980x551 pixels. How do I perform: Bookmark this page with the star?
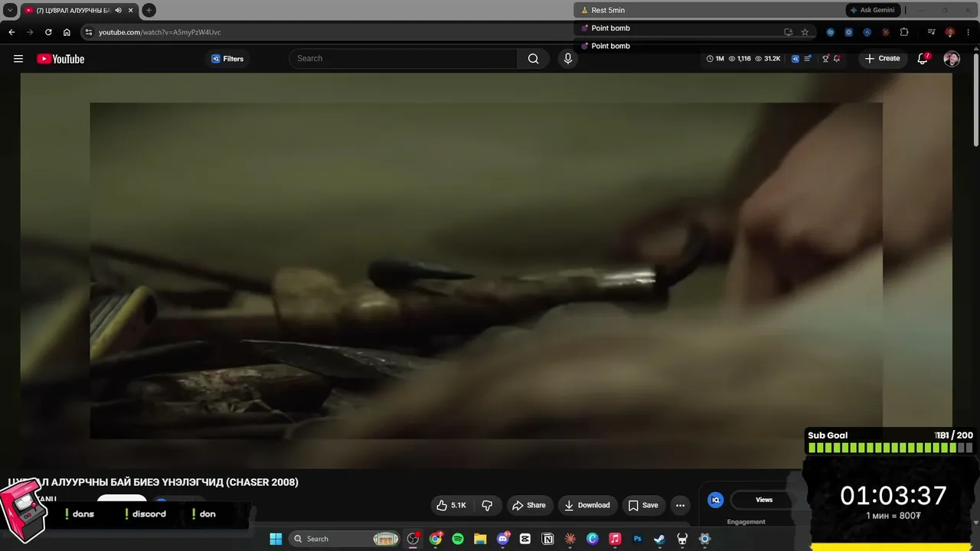click(x=805, y=32)
